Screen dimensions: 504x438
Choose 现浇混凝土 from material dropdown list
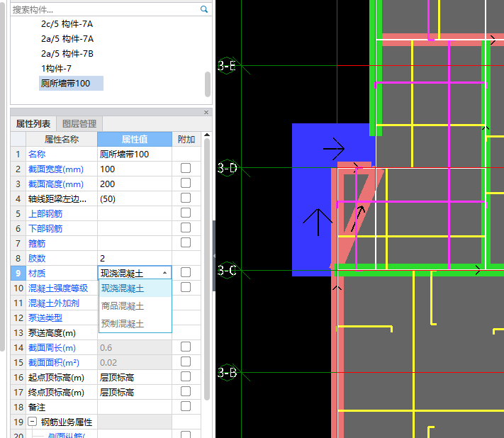coord(135,288)
